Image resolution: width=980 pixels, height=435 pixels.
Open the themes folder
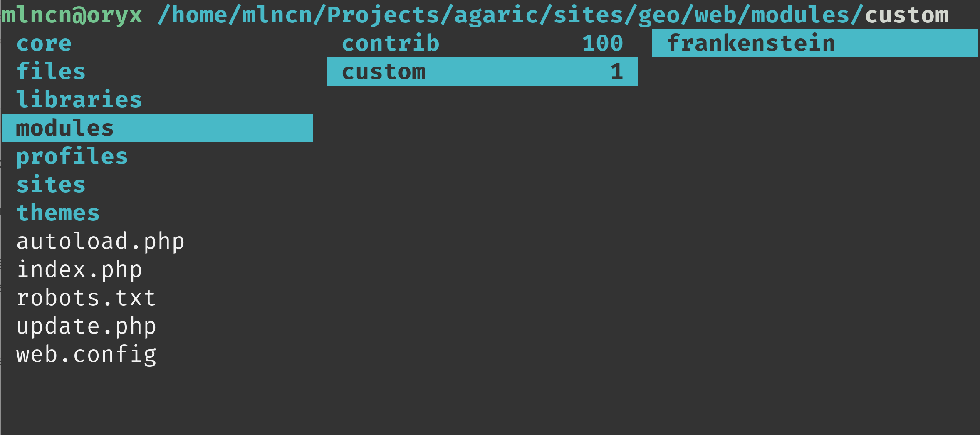tap(58, 213)
